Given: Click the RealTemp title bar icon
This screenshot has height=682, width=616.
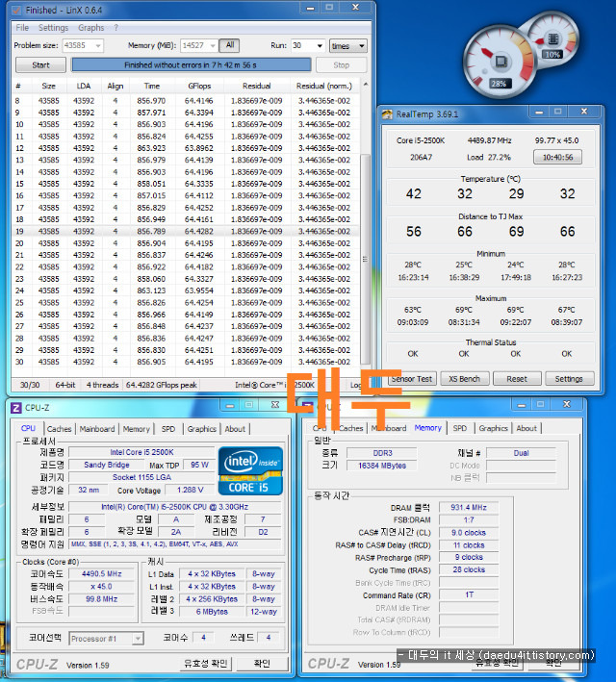Looking at the screenshot, I should tap(387, 114).
